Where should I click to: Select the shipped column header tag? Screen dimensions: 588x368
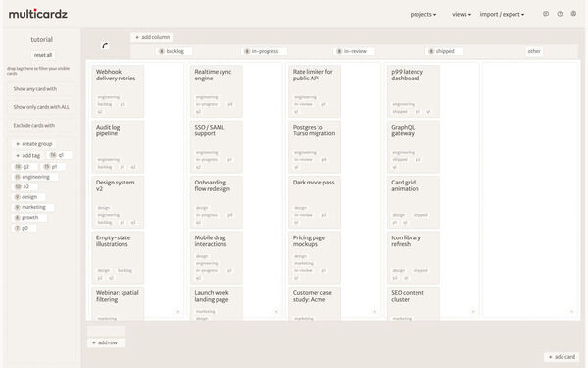444,51
